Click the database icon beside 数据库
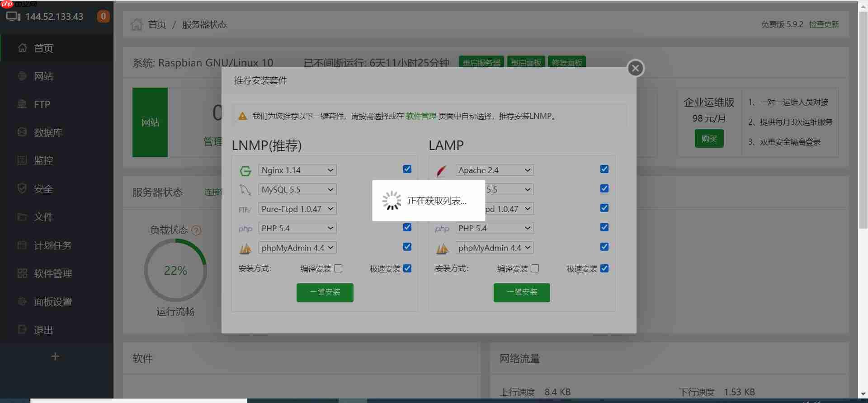Viewport: 868px width, 403px height. 22,132
